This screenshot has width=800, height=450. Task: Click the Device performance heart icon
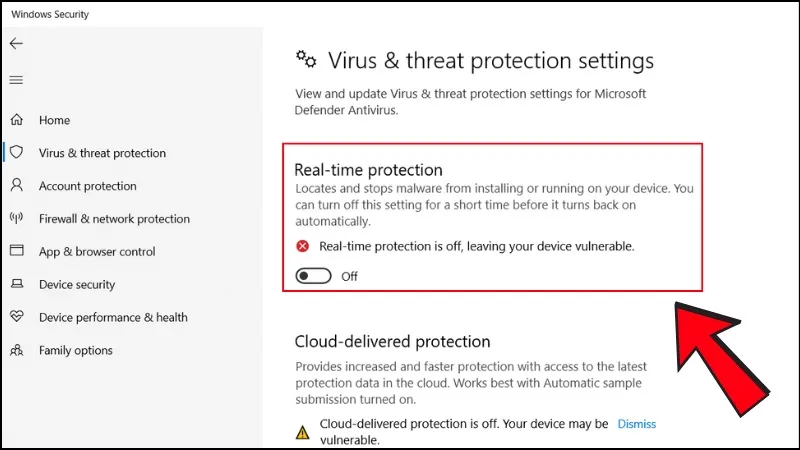click(x=16, y=317)
